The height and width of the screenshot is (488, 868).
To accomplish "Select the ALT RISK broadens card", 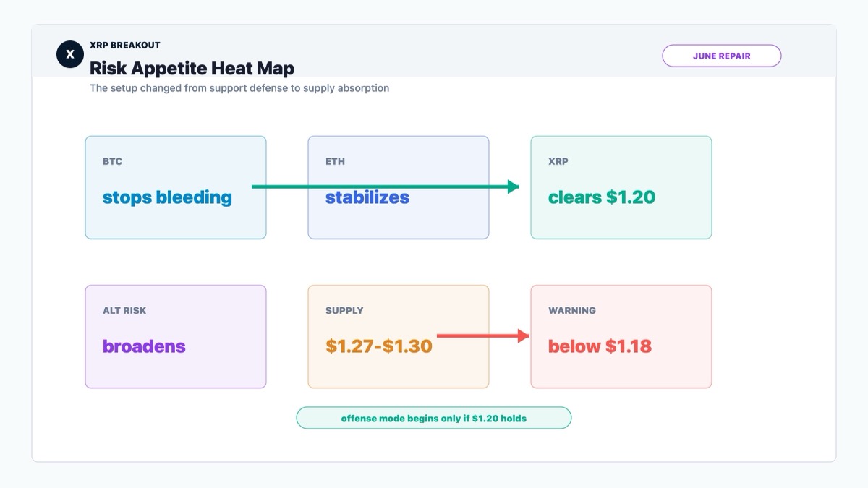I will pyautogui.click(x=176, y=336).
